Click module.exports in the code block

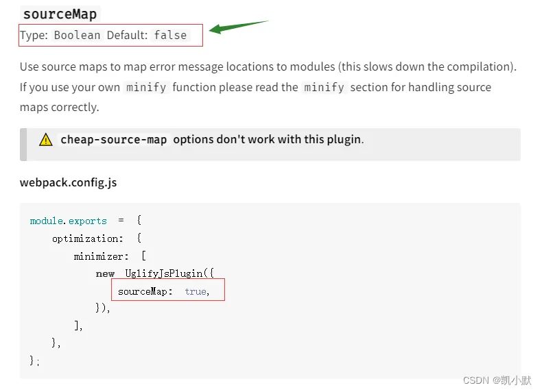(69, 221)
